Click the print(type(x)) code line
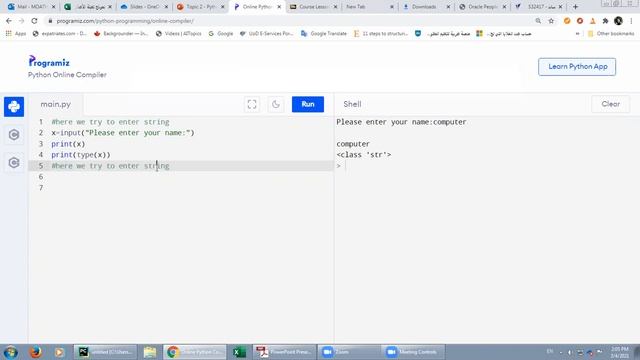Image resolution: width=640 pixels, height=360 pixels. pos(81,155)
